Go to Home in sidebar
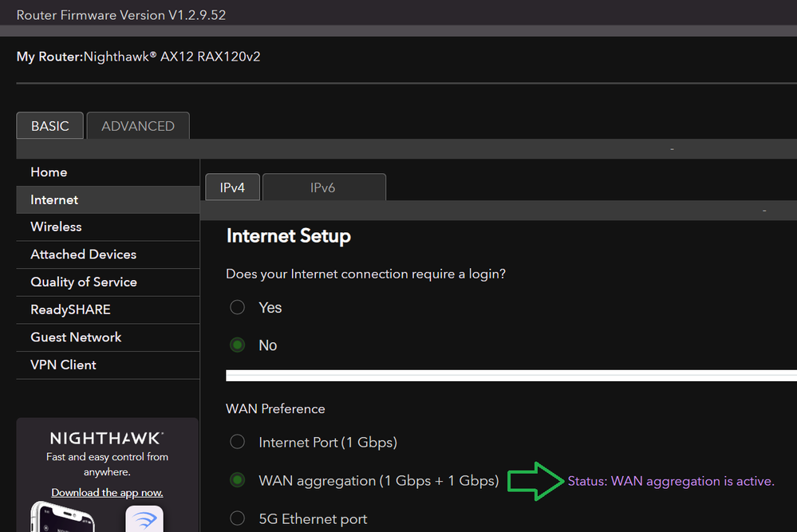797x532 pixels. 108,172
